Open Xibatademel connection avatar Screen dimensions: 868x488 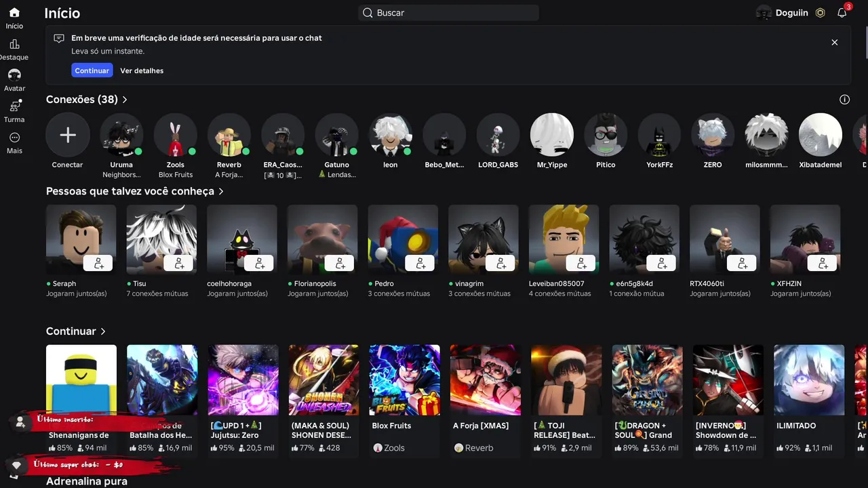pos(821,135)
